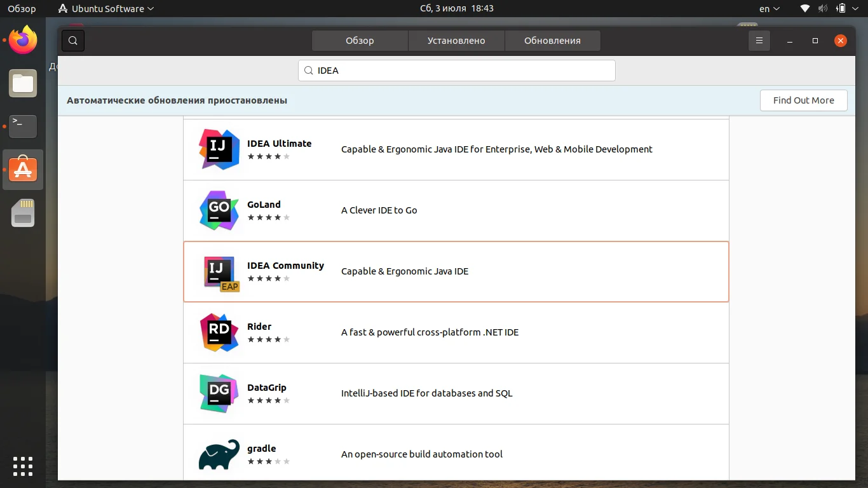The height and width of the screenshot is (488, 868).
Task: Open the hamburger menu in Ubuntu Software
Action: coord(759,41)
